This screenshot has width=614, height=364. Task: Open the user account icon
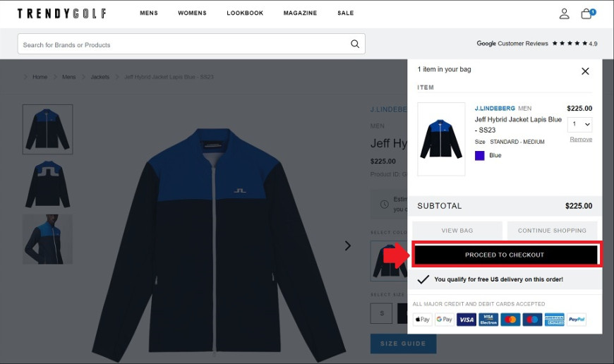(x=564, y=13)
